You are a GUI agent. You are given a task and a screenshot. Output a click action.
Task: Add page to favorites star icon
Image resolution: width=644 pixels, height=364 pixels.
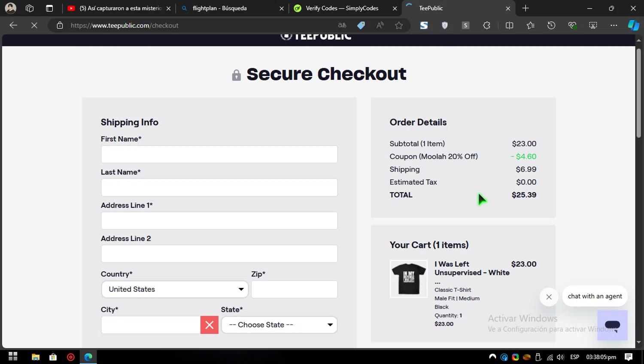tap(399, 25)
